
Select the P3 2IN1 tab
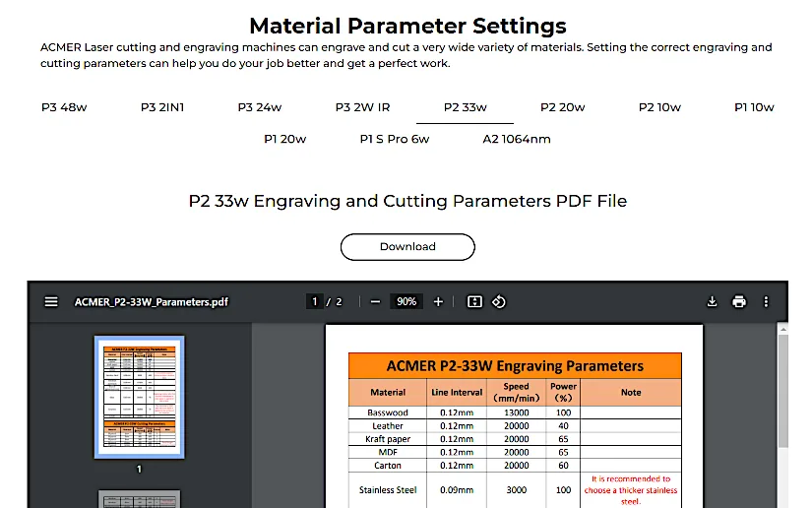(162, 107)
